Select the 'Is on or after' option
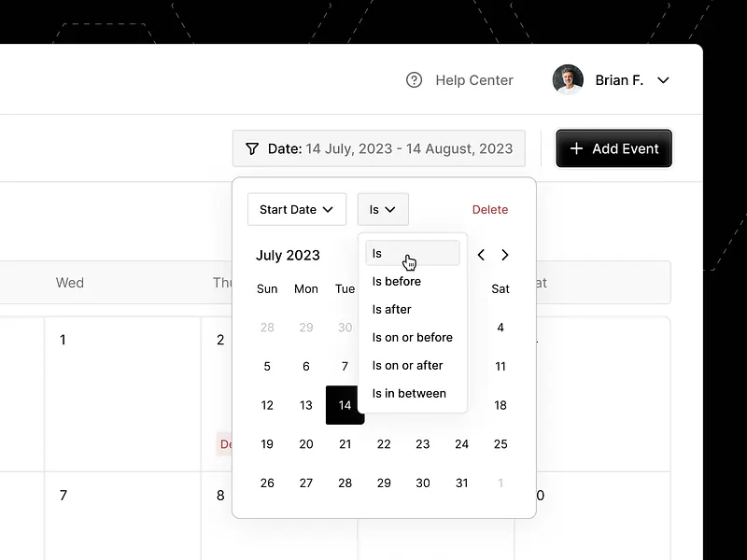The width and height of the screenshot is (747, 560). coord(405,365)
